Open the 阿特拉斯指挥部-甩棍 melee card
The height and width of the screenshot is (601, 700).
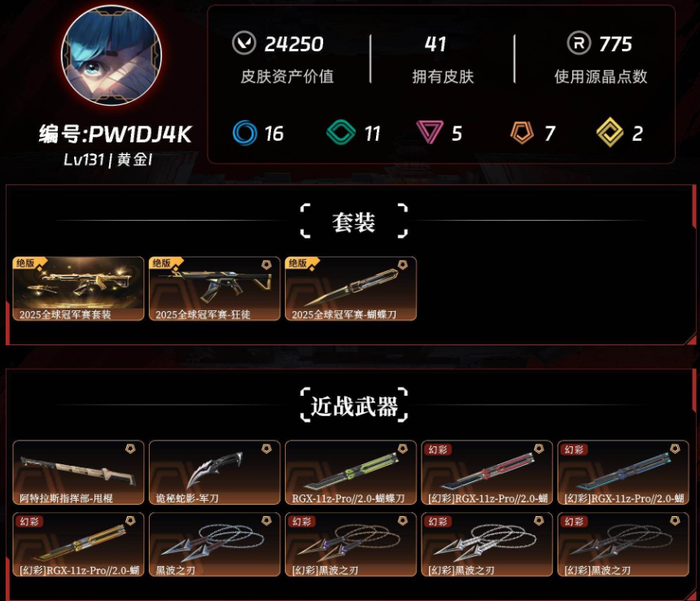pyautogui.click(x=78, y=472)
